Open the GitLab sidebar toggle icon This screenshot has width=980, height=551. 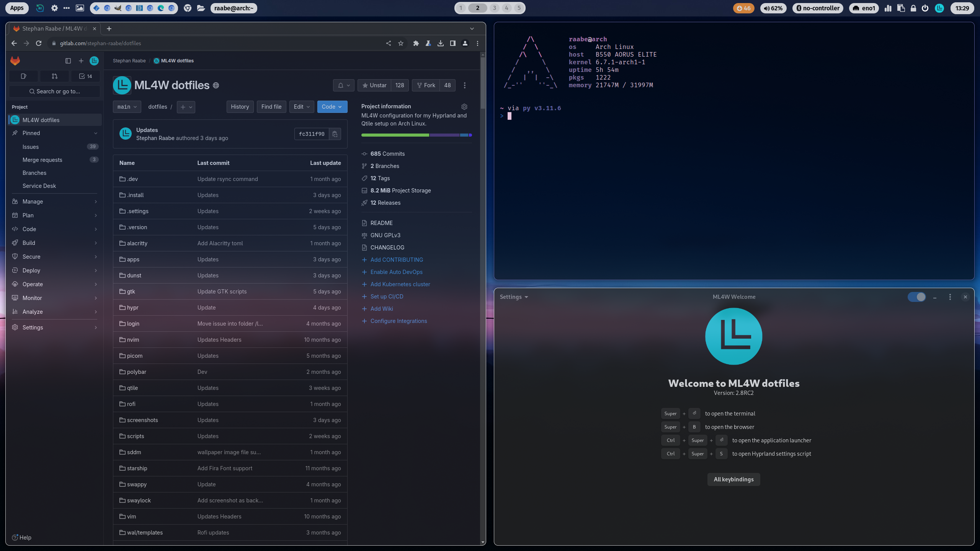[68, 61]
